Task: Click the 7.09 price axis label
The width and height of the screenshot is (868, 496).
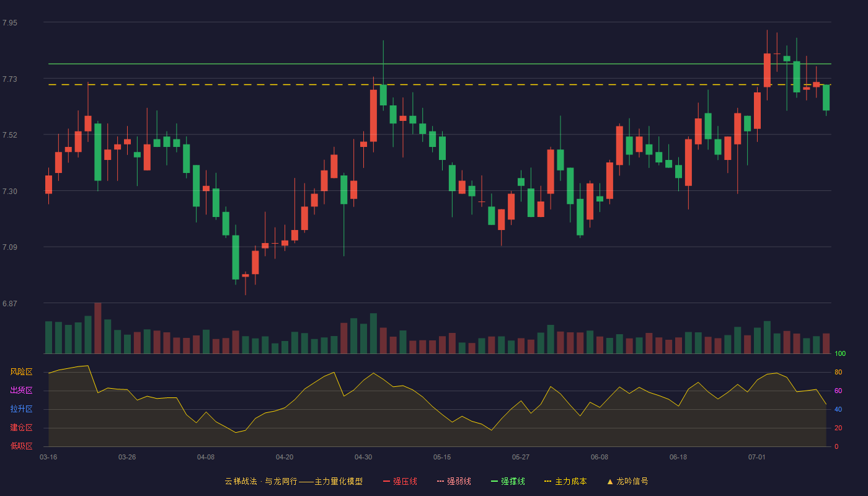Action: [10, 247]
